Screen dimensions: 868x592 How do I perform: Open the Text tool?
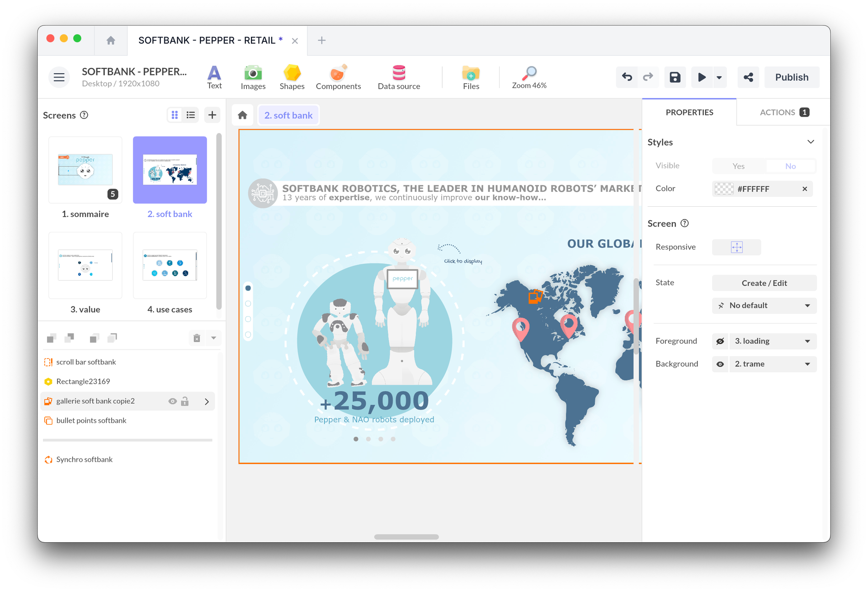[x=214, y=77]
